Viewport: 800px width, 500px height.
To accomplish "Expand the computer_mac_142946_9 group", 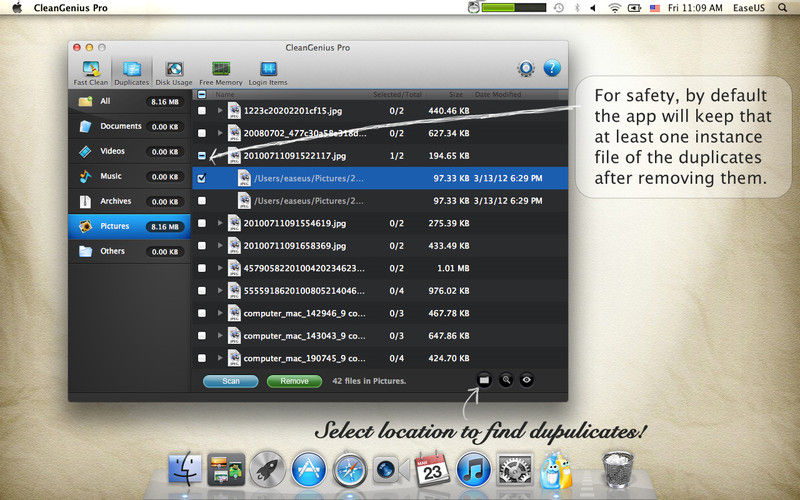I will pyautogui.click(x=220, y=312).
